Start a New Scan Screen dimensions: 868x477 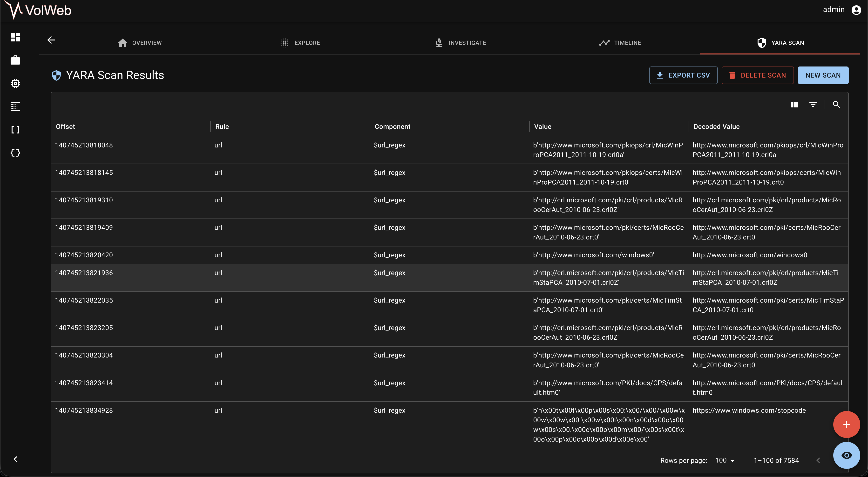point(823,75)
